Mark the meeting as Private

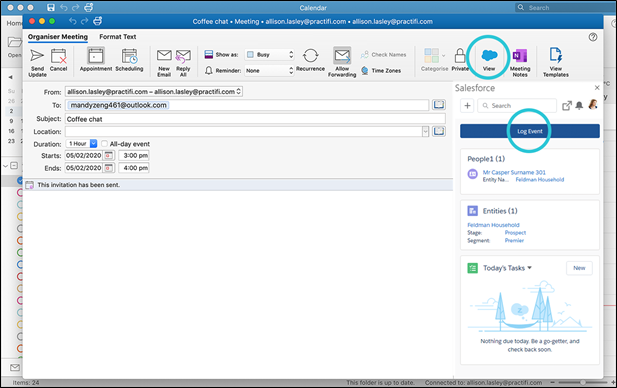coord(460,56)
